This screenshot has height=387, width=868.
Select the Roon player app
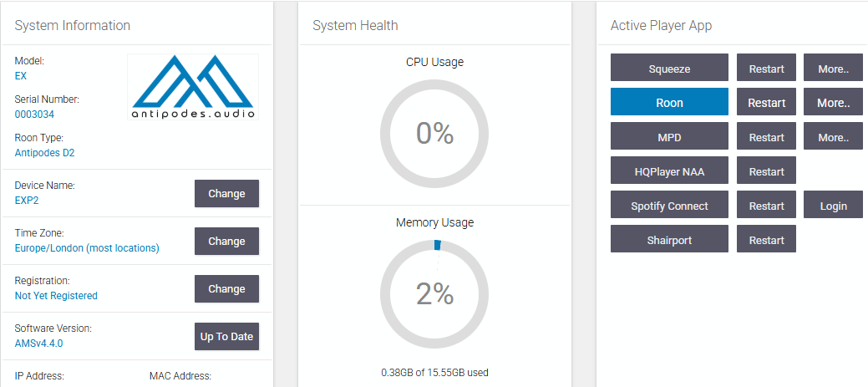(x=669, y=103)
